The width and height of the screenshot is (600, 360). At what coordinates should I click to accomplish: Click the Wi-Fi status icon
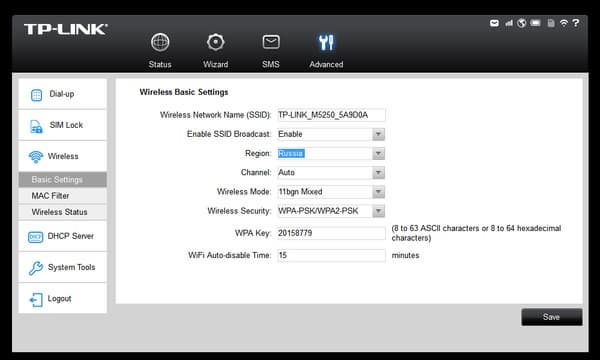tap(564, 23)
